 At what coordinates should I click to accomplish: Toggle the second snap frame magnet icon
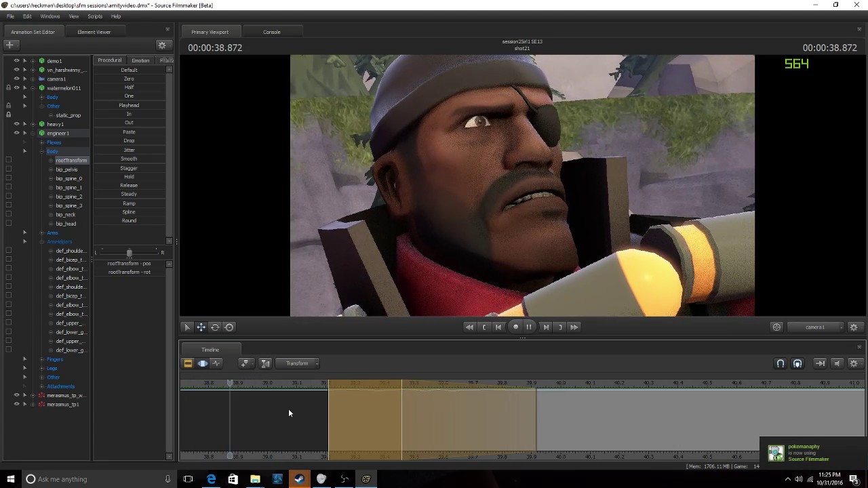[797, 363]
